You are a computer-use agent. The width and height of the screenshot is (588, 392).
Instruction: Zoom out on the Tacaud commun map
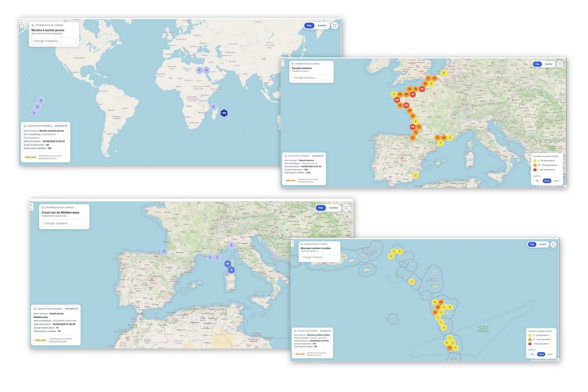[x=283, y=65]
